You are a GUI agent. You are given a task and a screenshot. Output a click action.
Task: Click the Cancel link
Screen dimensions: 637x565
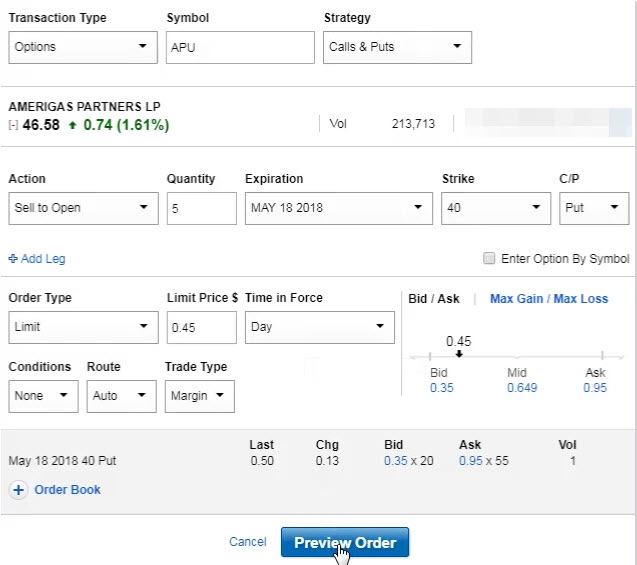pos(247,542)
